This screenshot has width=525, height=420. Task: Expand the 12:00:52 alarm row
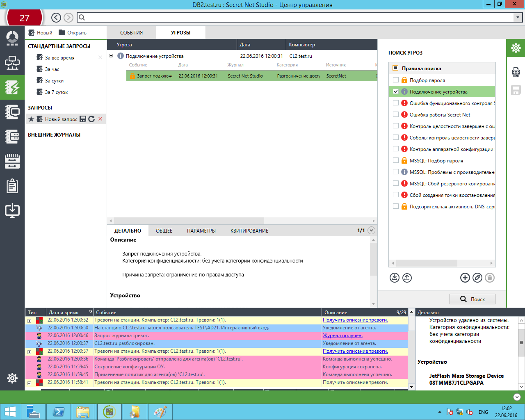pos(29,321)
